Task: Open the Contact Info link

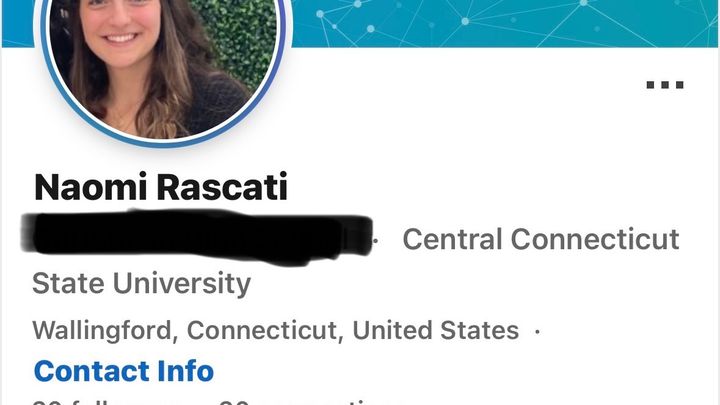Action: [124, 371]
